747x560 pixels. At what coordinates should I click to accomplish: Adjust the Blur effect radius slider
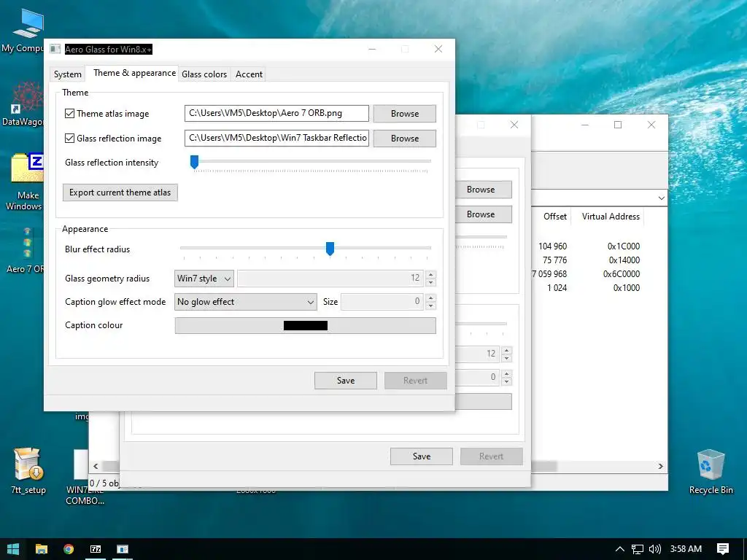pyautogui.click(x=330, y=249)
